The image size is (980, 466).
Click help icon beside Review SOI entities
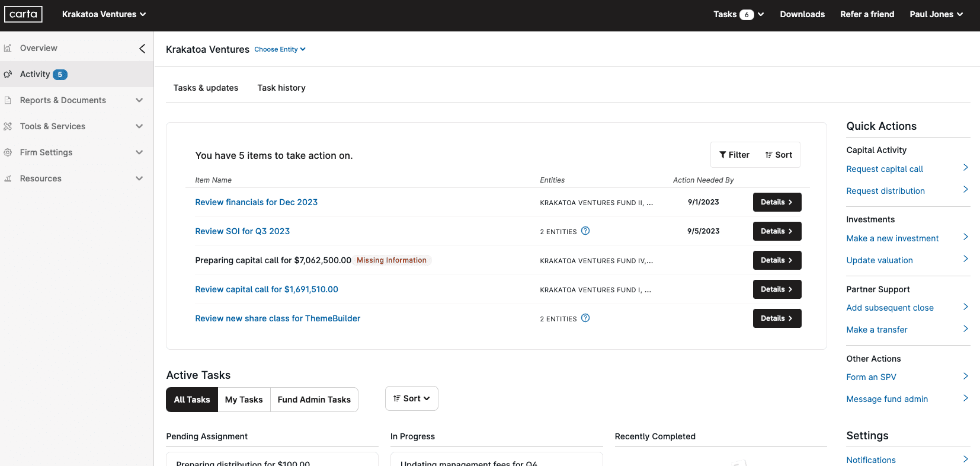click(x=585, y=231)
